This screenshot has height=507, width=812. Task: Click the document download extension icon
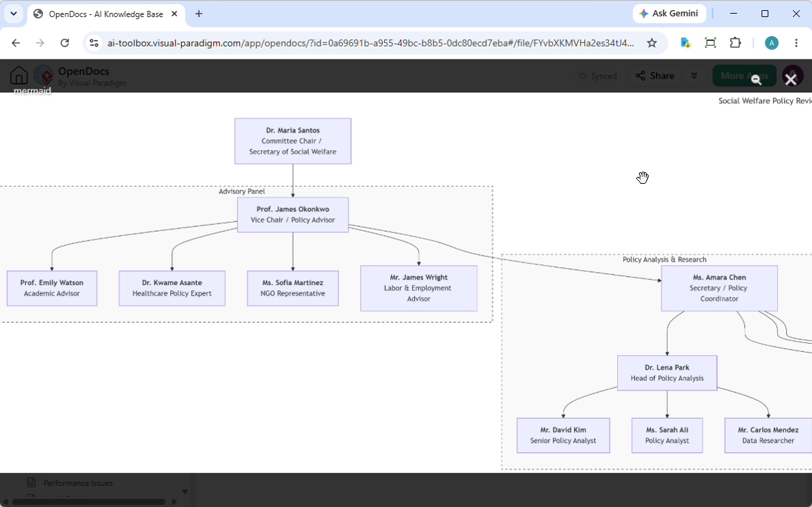tap(685, 43)
